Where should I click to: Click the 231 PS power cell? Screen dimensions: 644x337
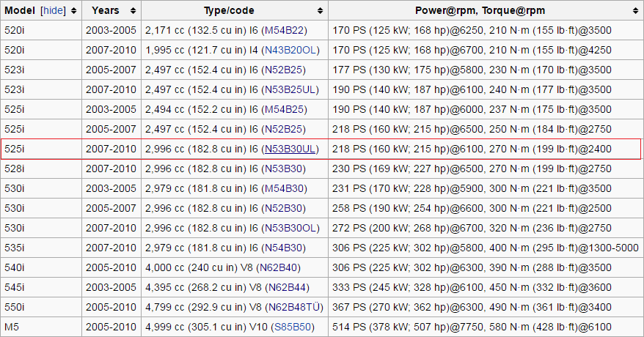(486, 188)
